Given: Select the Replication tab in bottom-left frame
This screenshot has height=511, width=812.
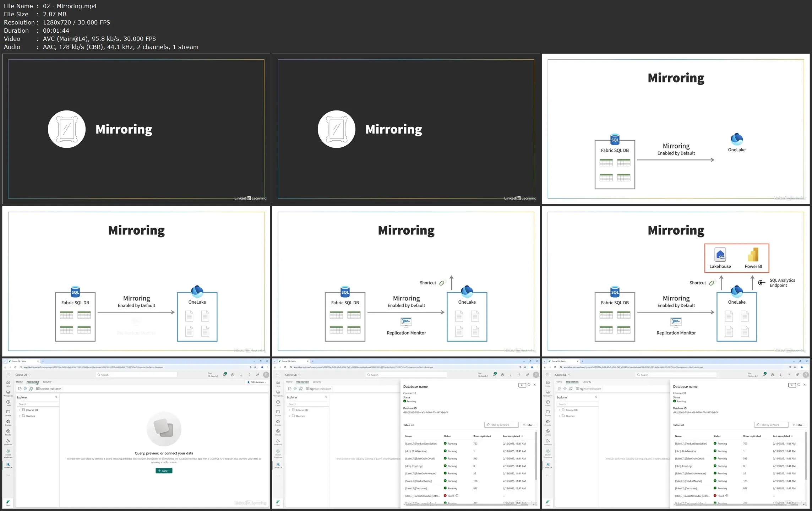Looking at the screenshot, I should (33, 382).
